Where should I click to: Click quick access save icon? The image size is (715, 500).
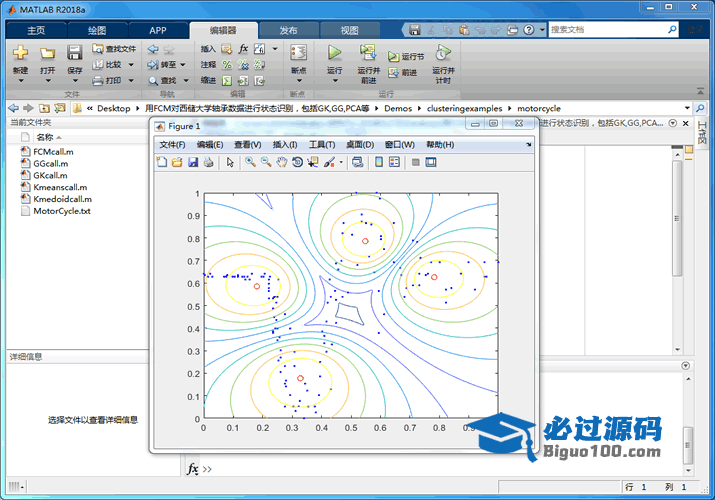coord(414,30)
